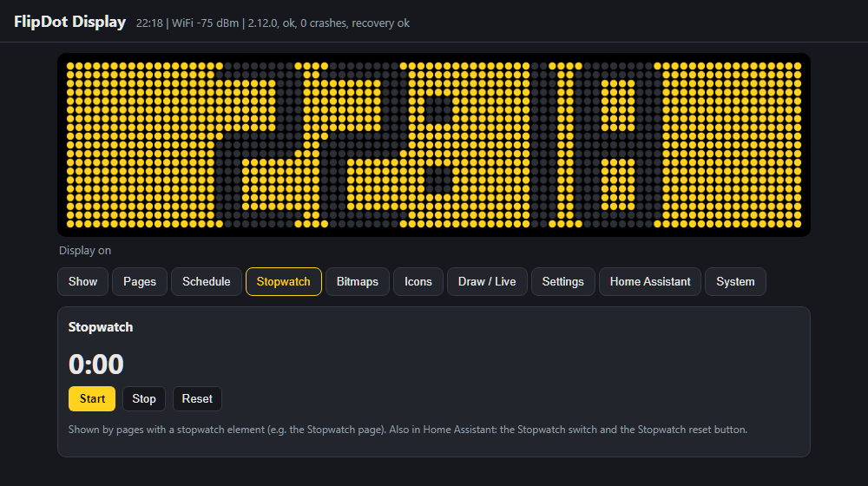Screen dimensions: 868x486
Task: Open the Show tab
Action: (x=82, y=281)
